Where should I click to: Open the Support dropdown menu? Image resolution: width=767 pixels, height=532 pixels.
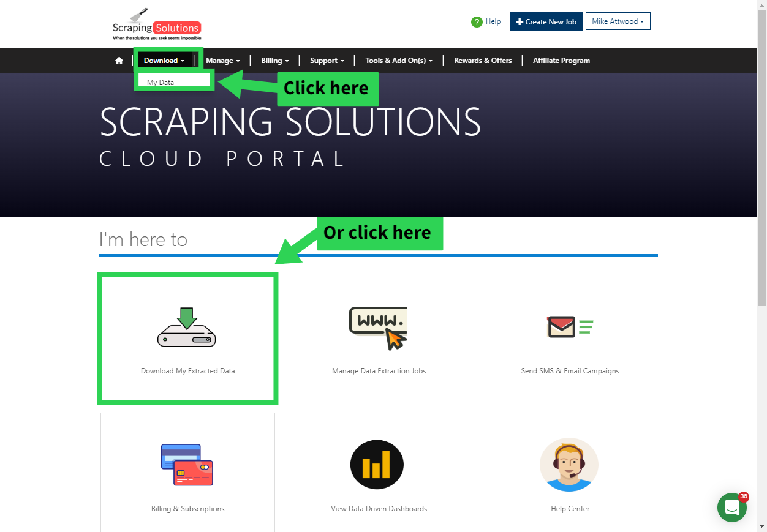[327, 61]
